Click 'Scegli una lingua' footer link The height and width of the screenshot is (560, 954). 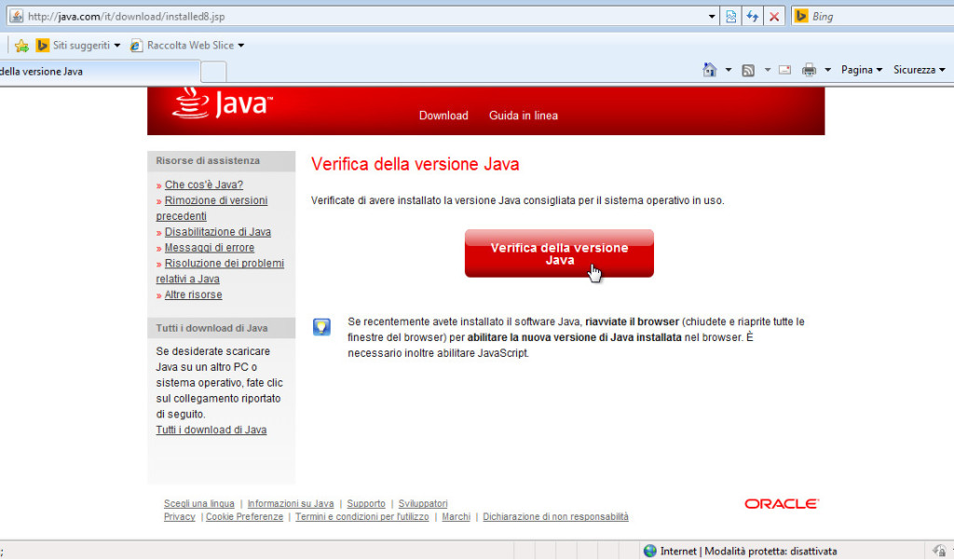199,503
